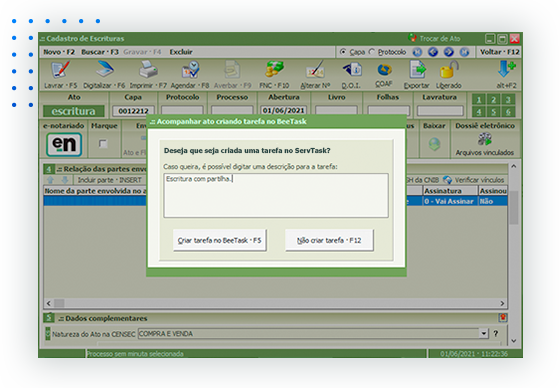Click the Abertura date field
This screenshot has width=560, height=388.
[283, 110]
